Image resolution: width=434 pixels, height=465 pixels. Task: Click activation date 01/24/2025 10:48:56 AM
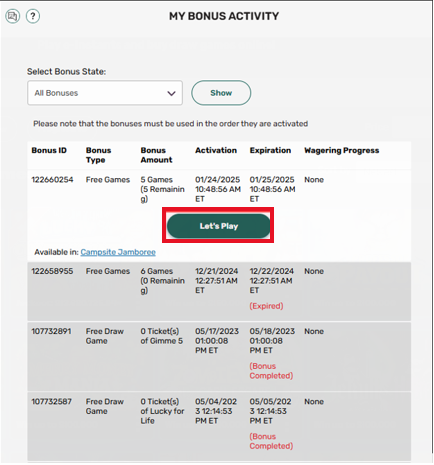click(x=218, y=189)
